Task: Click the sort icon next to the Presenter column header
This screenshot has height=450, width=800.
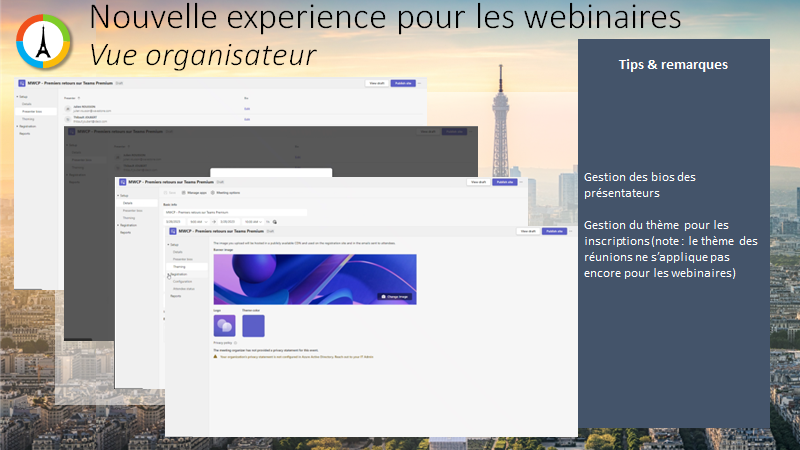Action: tap(79, 98)
